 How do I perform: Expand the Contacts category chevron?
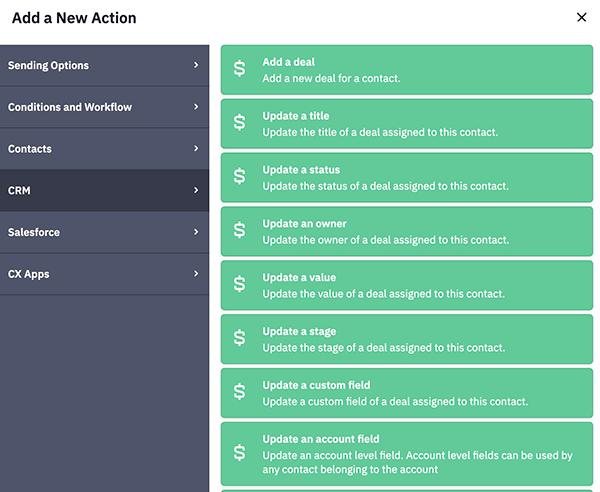coord(196,148)
